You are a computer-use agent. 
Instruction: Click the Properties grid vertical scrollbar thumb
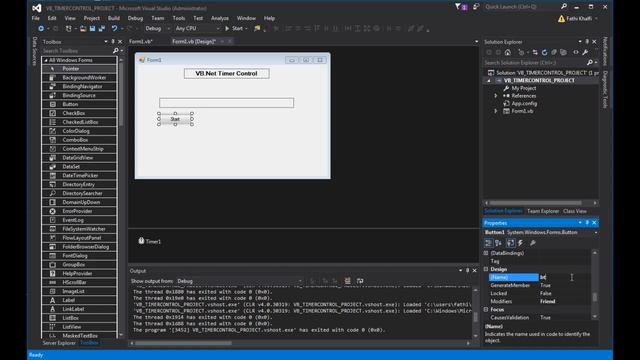click(x=595, y=297)
